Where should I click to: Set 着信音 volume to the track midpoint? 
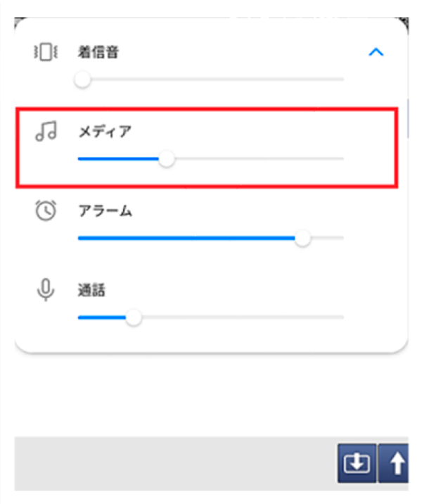[211, 79]
